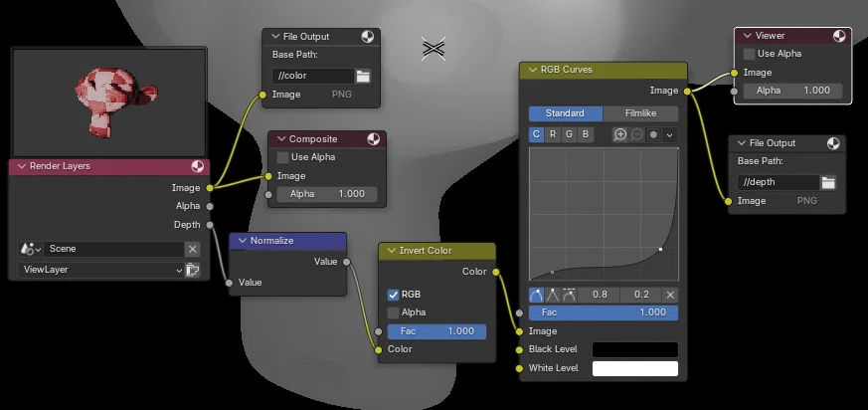Click the PNG label on color File Output
The image size is (868, 410).
(x=342, y=95)
